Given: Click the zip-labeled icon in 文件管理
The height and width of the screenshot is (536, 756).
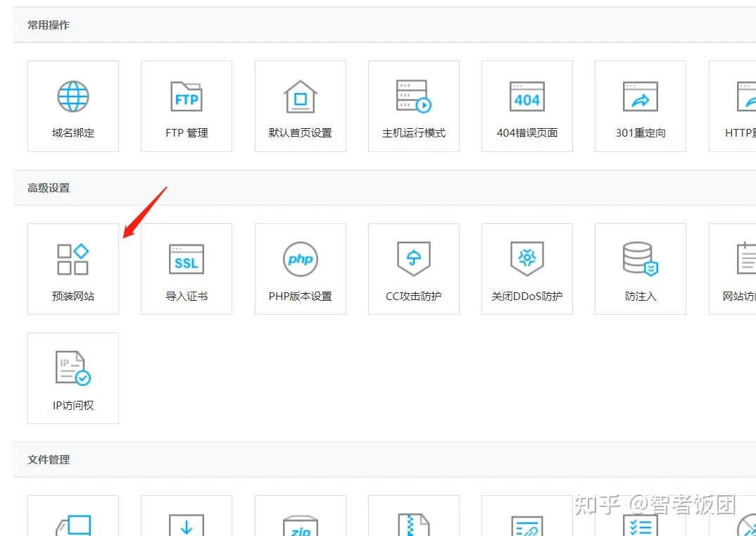Looking at the screenshot, I should coord(301,527).
